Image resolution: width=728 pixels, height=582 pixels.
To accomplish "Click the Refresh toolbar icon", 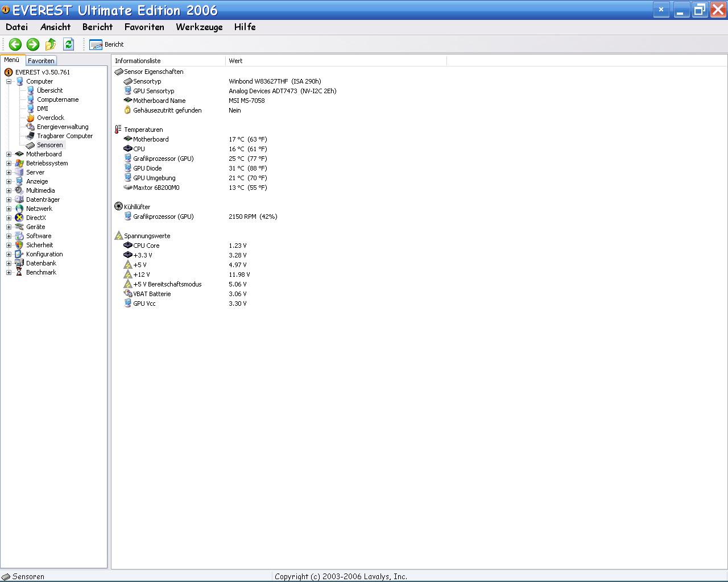I will click(x=69, y=44).
